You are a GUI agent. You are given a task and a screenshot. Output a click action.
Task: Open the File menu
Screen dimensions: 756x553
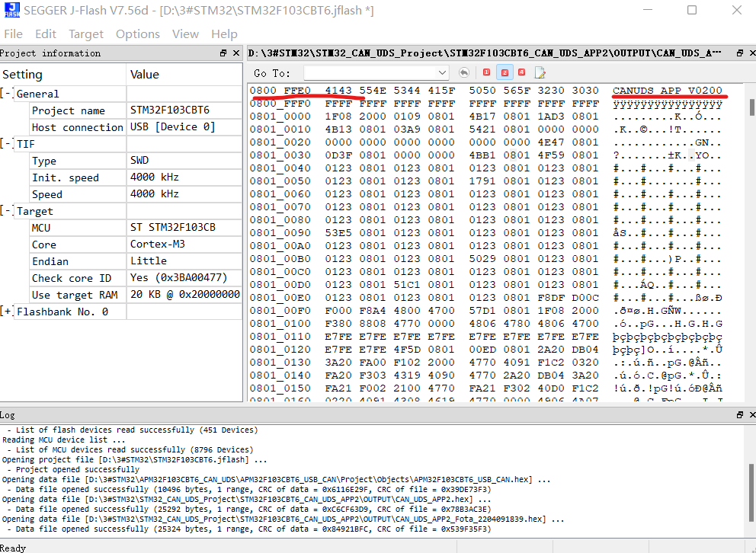(14, 34)
